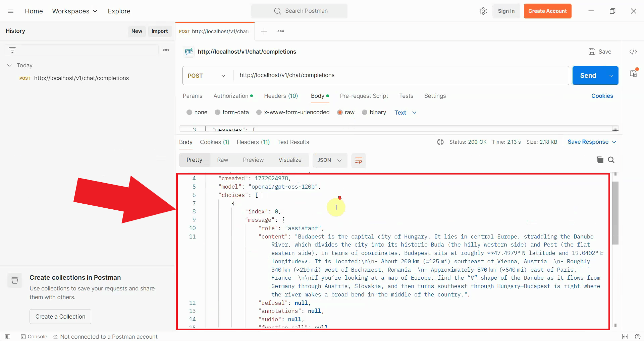
Task: Collapse the Today history group
Action: click(x=9, y=65)
